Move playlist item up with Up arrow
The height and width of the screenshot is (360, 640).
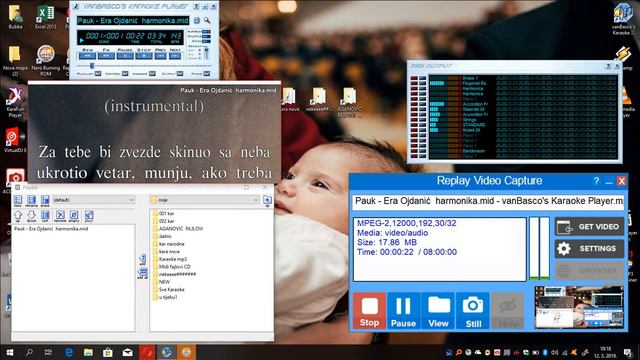18,216
